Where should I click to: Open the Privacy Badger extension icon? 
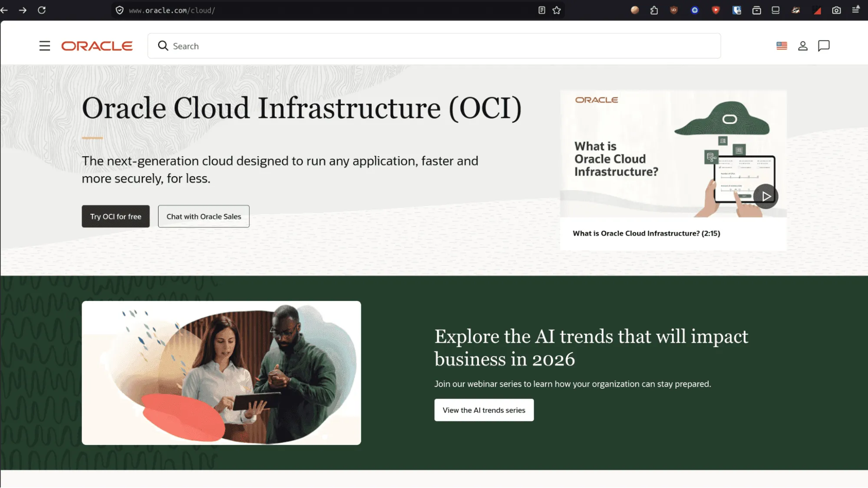coord(795,10)
